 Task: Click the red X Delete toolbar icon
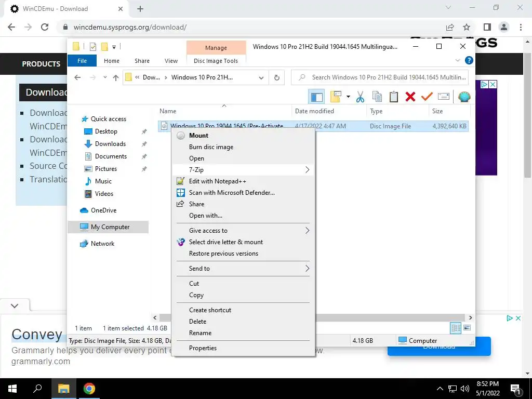pyautogui.click(x=410, y=97)
